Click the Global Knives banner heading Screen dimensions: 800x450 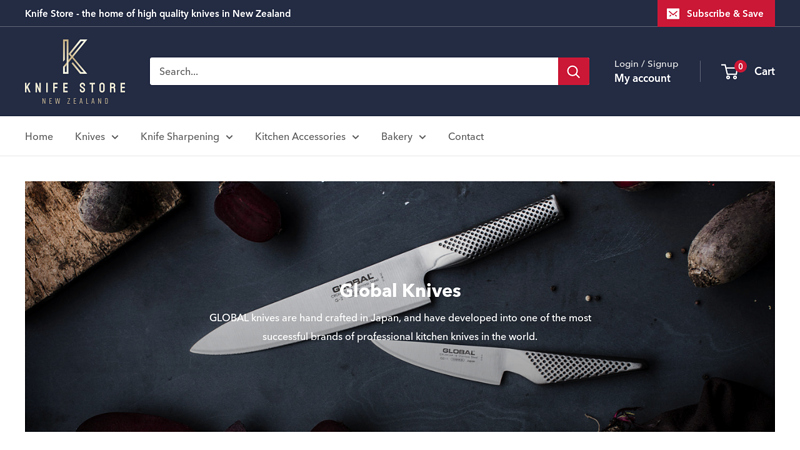[x=400, y=291]
